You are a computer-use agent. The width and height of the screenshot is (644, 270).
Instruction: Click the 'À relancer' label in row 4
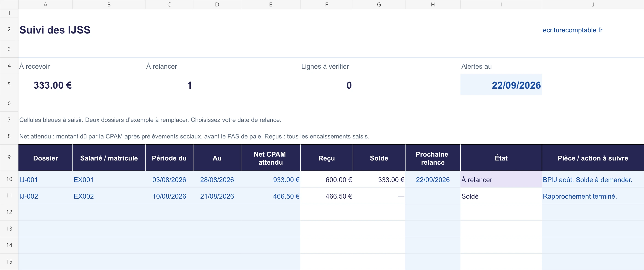(161, 66)
